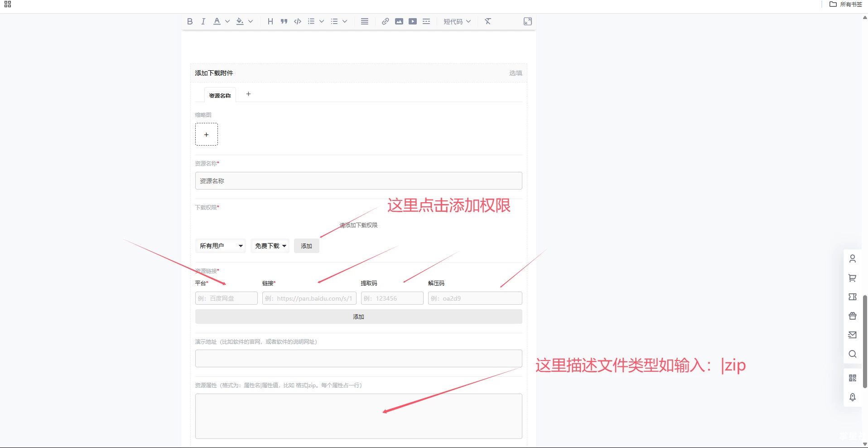The image size is (868, 448).
Task: Apply the bullet list icon
Action: tap(334, 21)
